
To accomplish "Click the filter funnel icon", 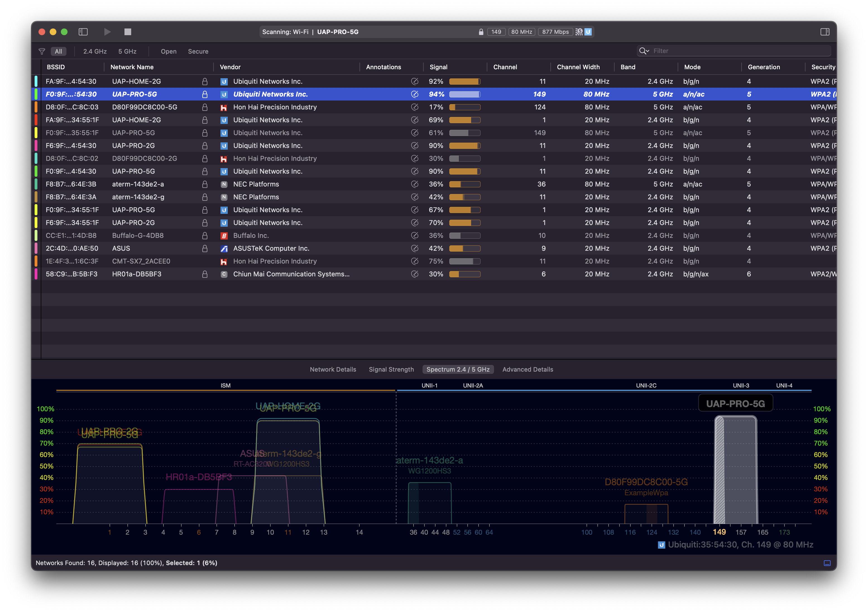I will [42, 51].
